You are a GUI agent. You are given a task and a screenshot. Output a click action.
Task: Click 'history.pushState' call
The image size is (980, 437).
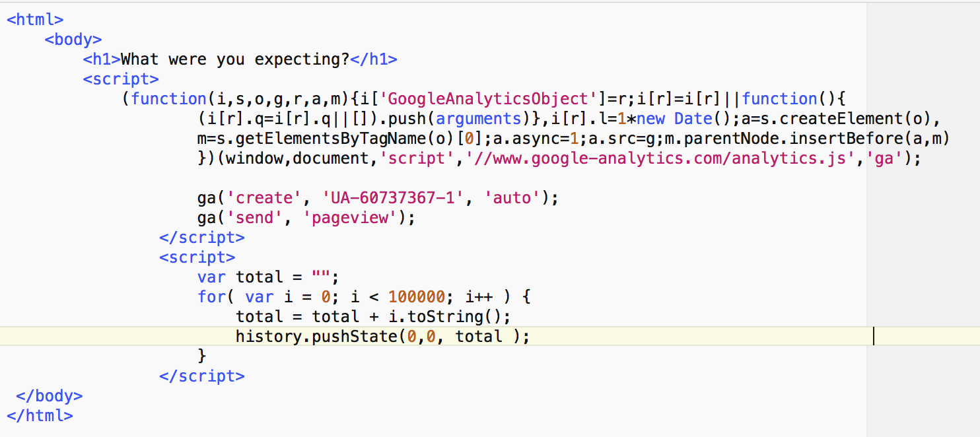pos(316,337)
